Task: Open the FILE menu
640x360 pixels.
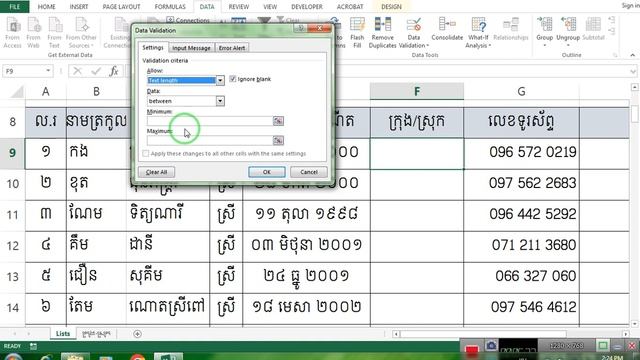Action: tap(15, 7)
